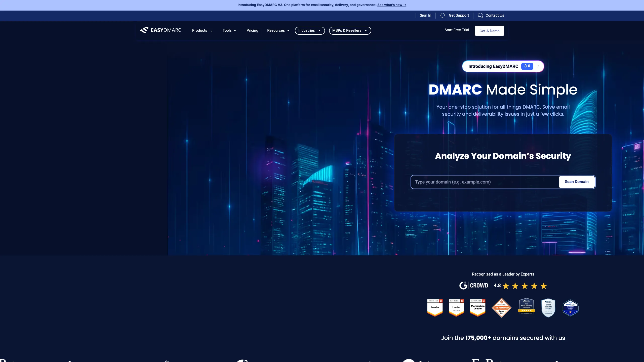
Task: Click the Scan Domain button
Action: [577, 182]
